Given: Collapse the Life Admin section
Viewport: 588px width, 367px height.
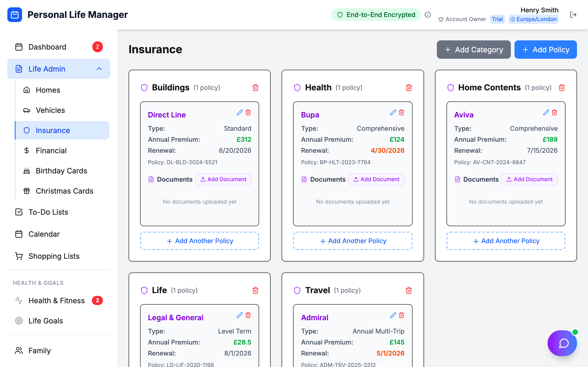Looking at the screenshot, I should click(99, 69).
